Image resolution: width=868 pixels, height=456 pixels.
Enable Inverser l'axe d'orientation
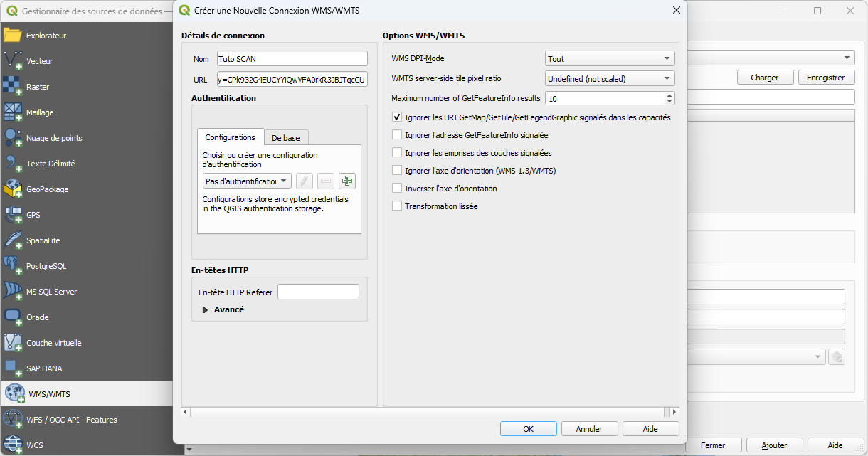[x=396, y=189]
